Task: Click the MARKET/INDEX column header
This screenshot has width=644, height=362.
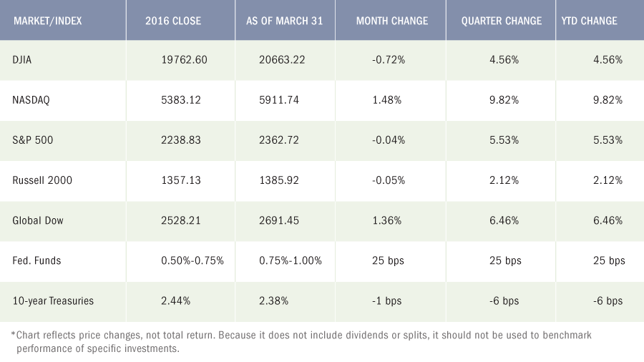Action: (x=48, y=21)
